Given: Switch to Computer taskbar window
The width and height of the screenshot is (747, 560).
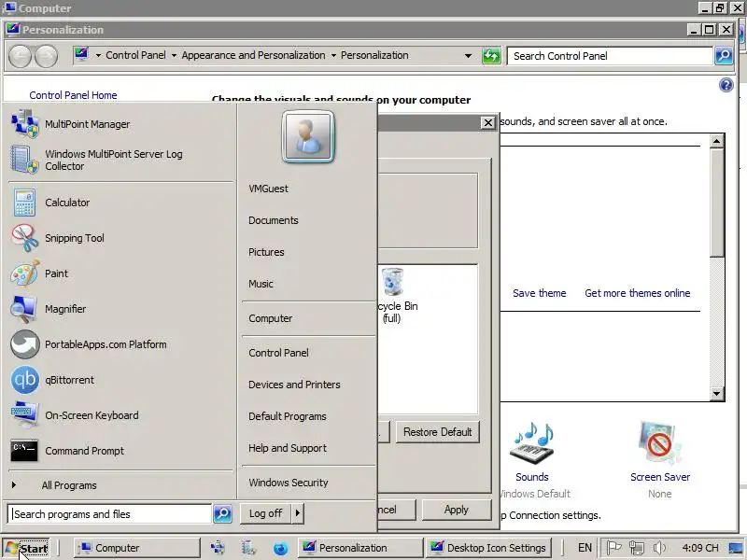Looking at the screenshot, I should 137,548.
